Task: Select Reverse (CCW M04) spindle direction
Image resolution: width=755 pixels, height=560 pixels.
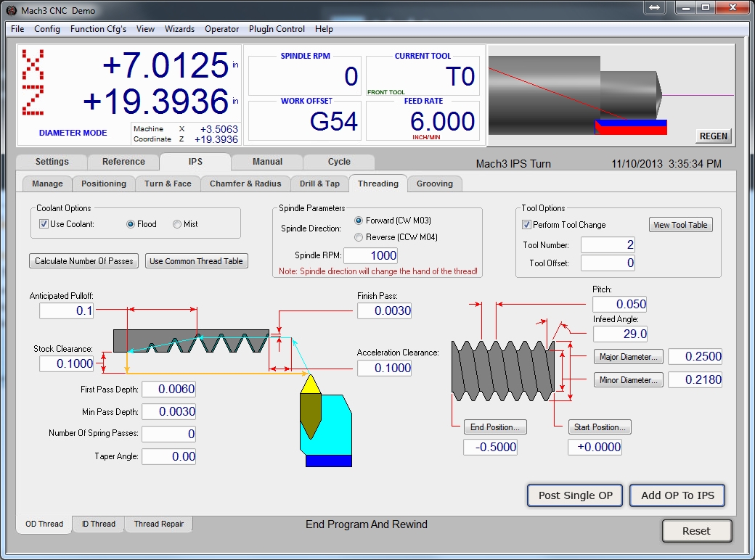Action: [358, 237]
